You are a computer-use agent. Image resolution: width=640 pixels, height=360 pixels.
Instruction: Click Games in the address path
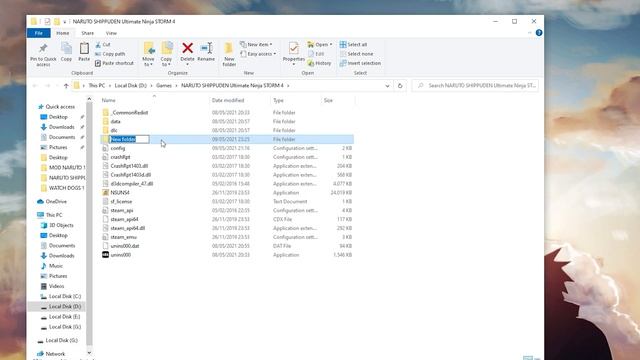(164, 86)
